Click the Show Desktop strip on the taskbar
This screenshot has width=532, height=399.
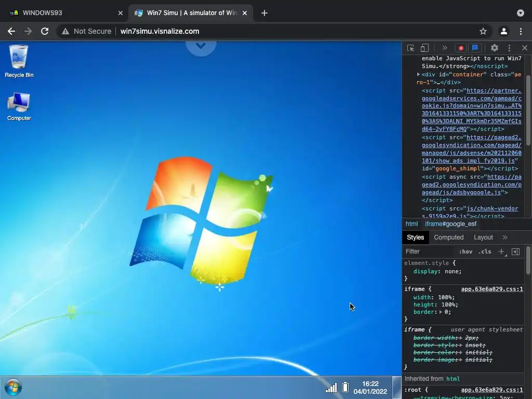coord(396,387)
